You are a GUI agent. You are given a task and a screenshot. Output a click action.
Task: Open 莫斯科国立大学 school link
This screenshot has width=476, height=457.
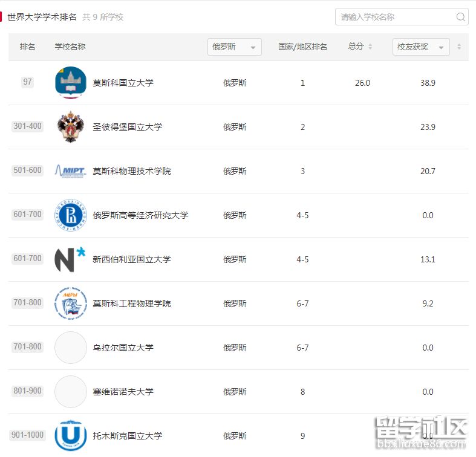coord(123,83)
